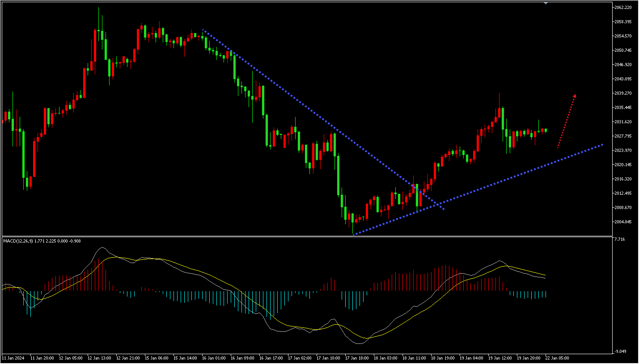Image resolution: width=639 pixels, height=364 pixels.
Task: Click price level 2023.970 on the scale
Action: (623, 151)
